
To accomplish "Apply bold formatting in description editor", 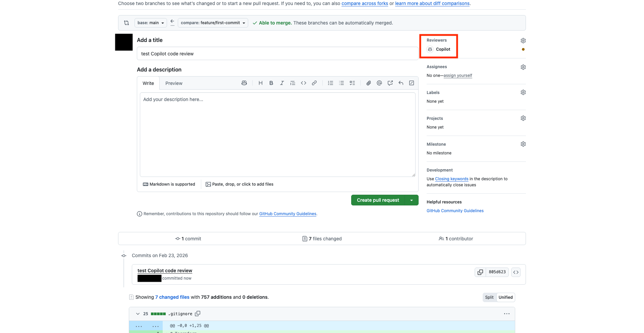I will [x=271, y=83].
